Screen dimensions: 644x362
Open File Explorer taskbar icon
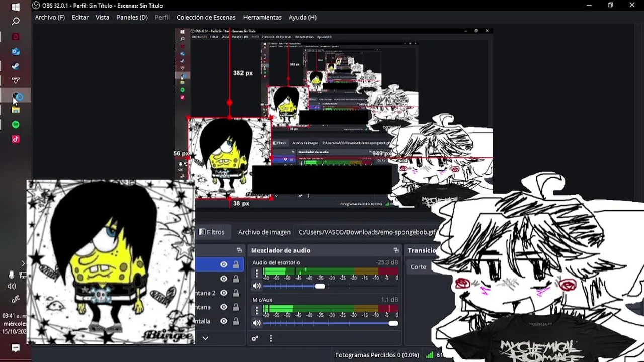coord(16,110)
